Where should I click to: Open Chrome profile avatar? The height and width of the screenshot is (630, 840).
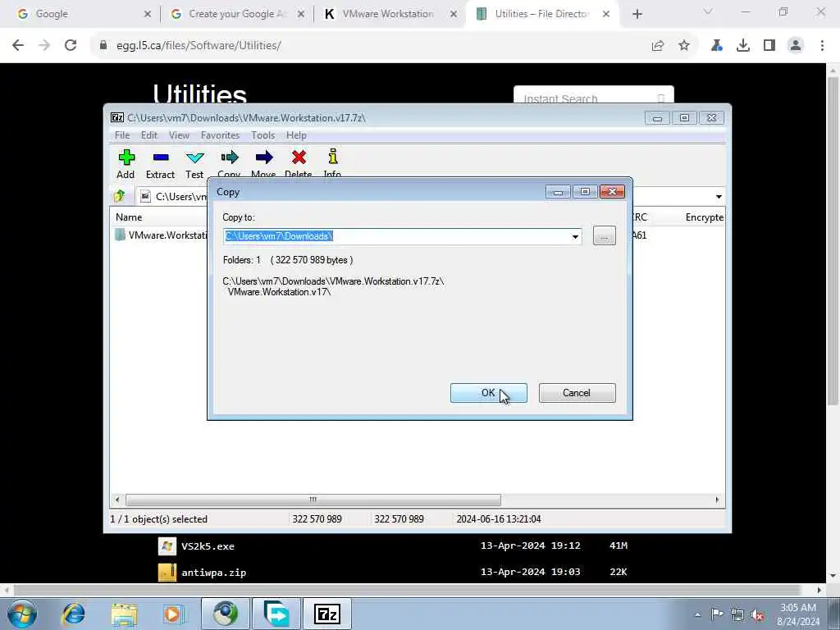796,46
